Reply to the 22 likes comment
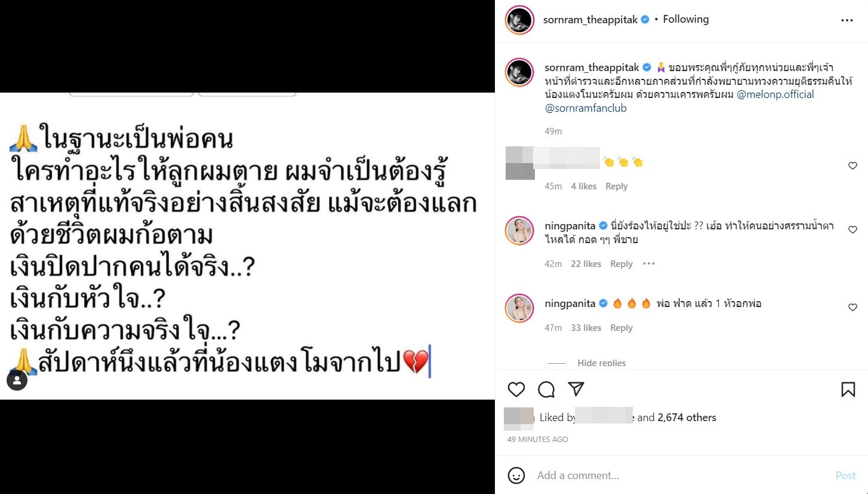Screen dimensions: 868x494 (621, 264)
